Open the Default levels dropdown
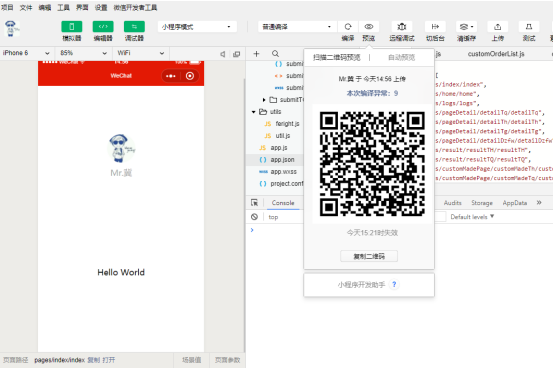This screenshot has height=369, width=554. [472, 217]
